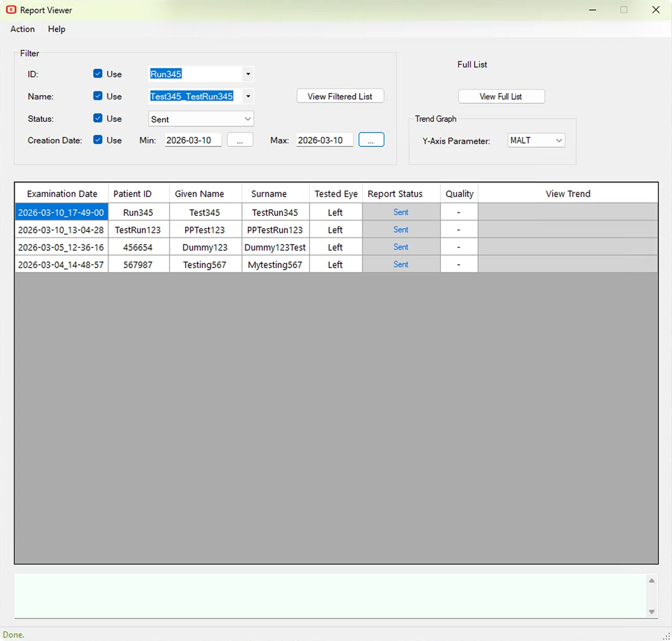Uncheck the Name filter Use checkbox
The image size is (672, 641).
pos(98,96)
